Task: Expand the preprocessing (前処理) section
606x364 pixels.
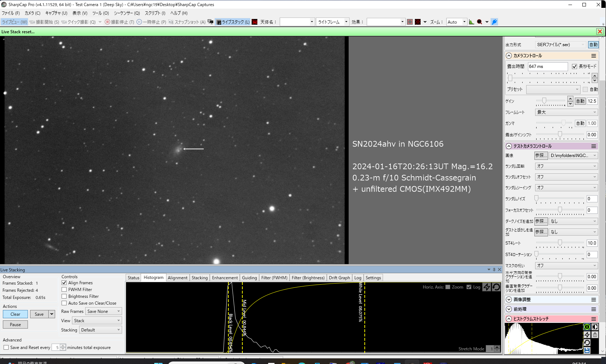Action: coord(509,309)
